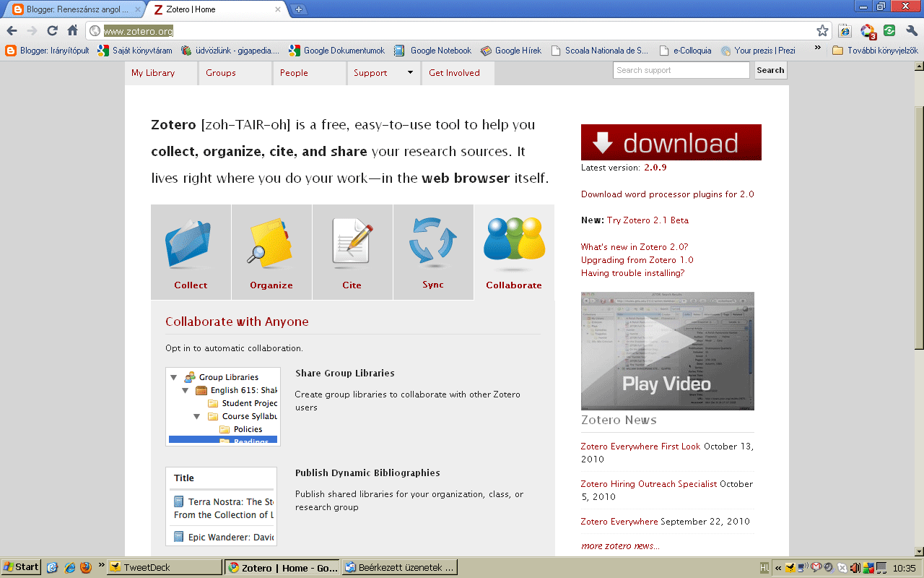
Task: Open Upgrading from Zotero 1.0 link
Action: [637, 260]
